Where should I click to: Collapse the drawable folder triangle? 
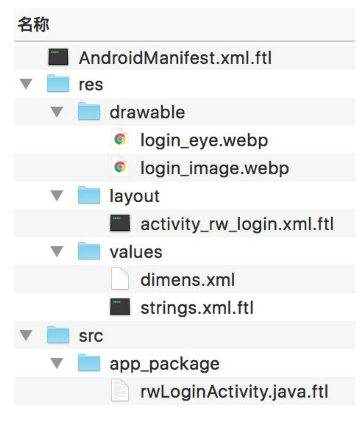click(57, 112)
